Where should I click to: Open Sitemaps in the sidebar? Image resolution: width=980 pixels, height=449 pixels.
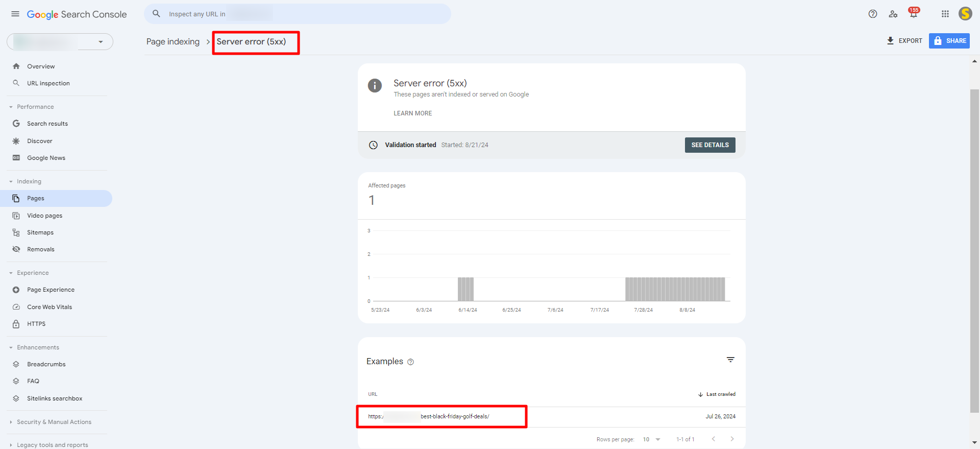tap(40, 232)
